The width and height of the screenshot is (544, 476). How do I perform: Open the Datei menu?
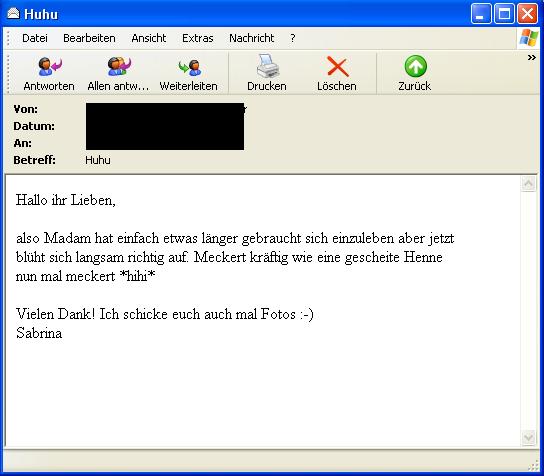[x=35, y=38]
